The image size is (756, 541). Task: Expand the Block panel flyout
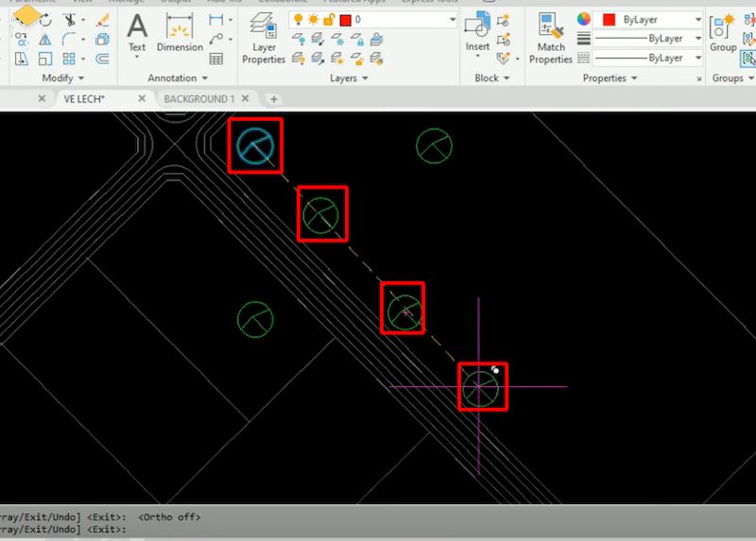point(491,77)
